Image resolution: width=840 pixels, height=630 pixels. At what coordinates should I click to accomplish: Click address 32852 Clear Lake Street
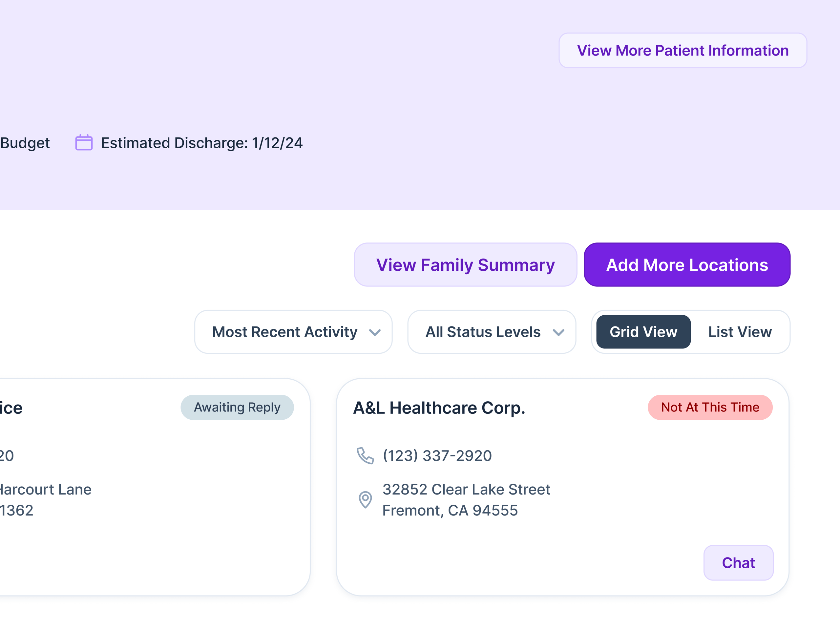(x=466, y=490)
